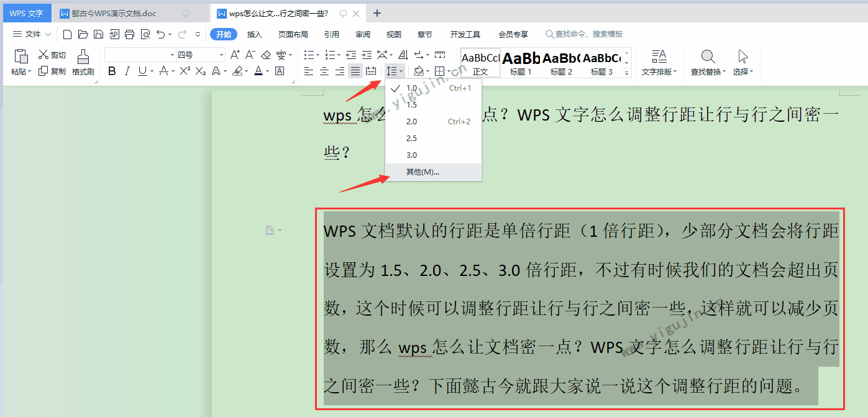Apply subscript X₂ formatting
868x417 pixels.
coord(201,71)
